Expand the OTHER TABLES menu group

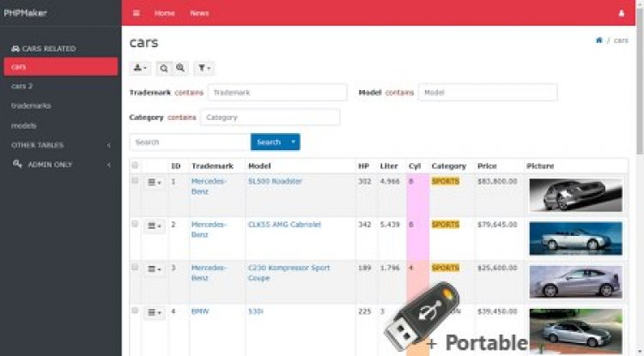pos(61,145)
